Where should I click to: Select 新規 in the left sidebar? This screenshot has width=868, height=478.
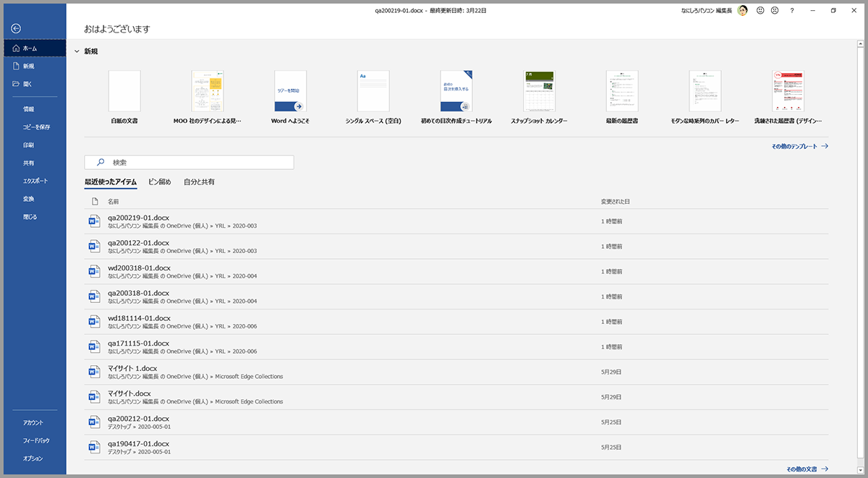(x=35, y=66)
